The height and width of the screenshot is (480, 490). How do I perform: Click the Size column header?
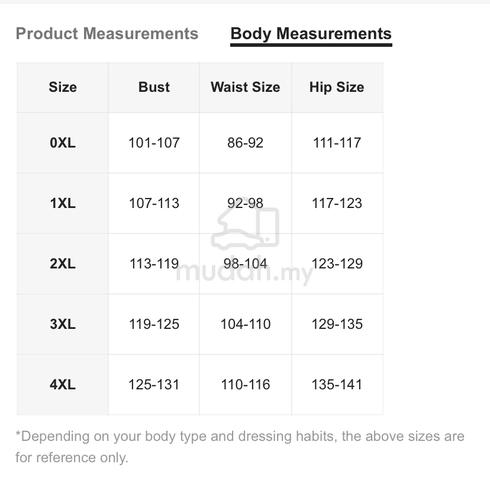click(x=63, y=87)
